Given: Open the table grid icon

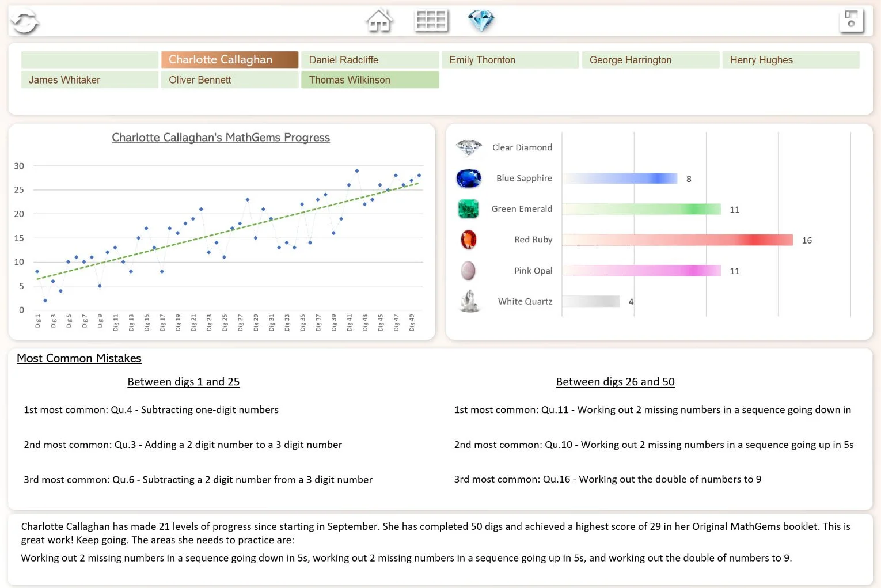Looking at the screenshot, I should coord(431,21).
